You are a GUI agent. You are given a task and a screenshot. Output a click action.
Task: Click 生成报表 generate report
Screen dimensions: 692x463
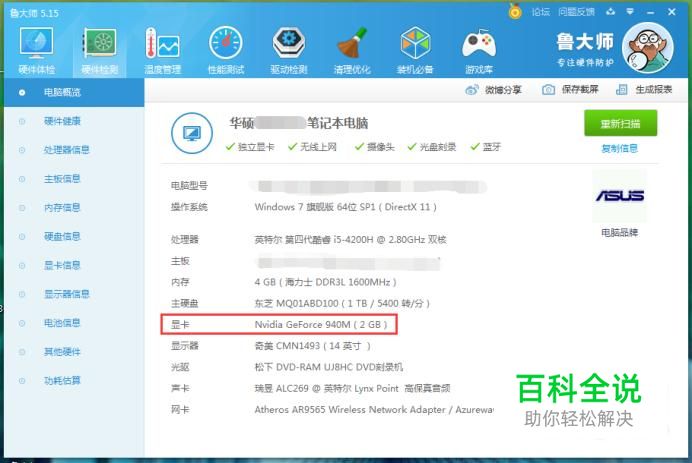point(644,90)
